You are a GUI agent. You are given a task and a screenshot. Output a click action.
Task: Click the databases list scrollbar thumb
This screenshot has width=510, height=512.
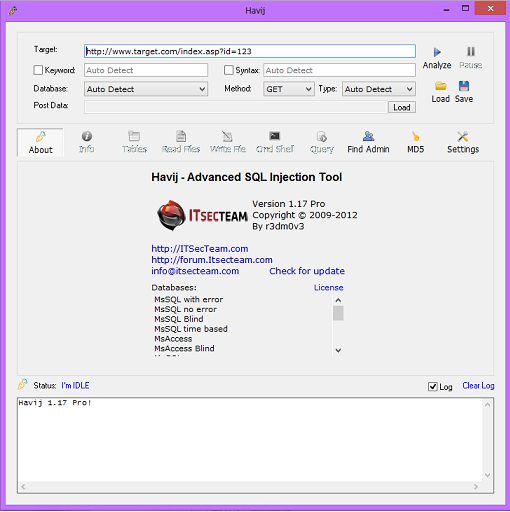tap(338, 313)
